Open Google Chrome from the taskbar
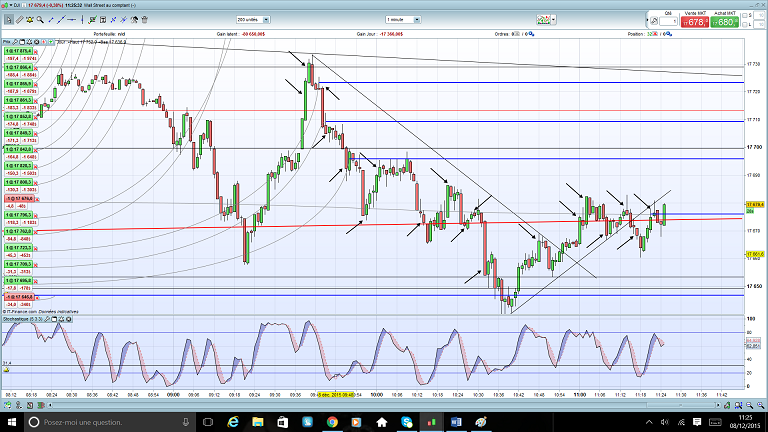The width and height of the screenshot is (768, 432). tap(332, 422)
